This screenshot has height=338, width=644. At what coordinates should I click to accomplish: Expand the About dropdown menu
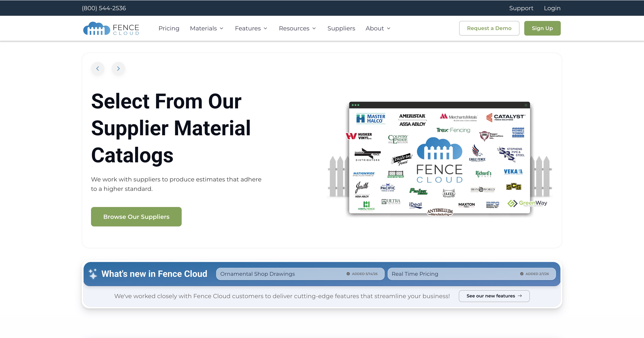pyautogui.click(x=378, y=29)
